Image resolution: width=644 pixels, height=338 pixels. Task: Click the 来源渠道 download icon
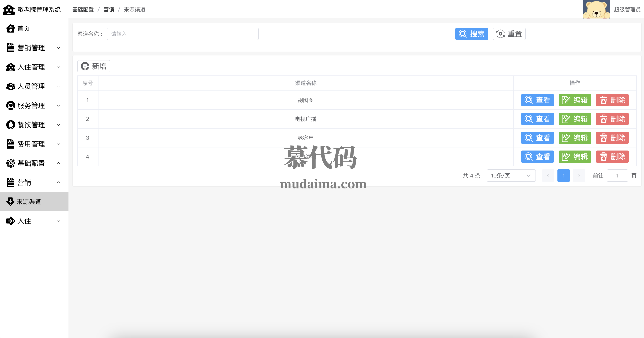(10, 202)
